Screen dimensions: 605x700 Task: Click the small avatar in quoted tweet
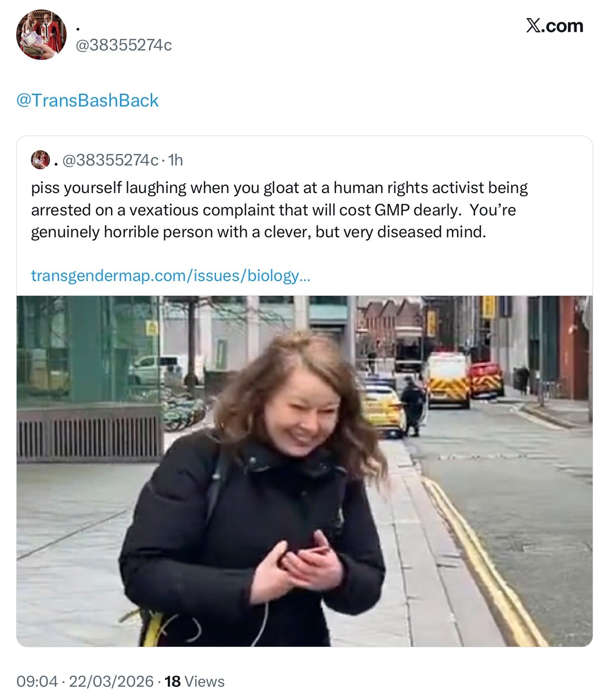(40, 160)
